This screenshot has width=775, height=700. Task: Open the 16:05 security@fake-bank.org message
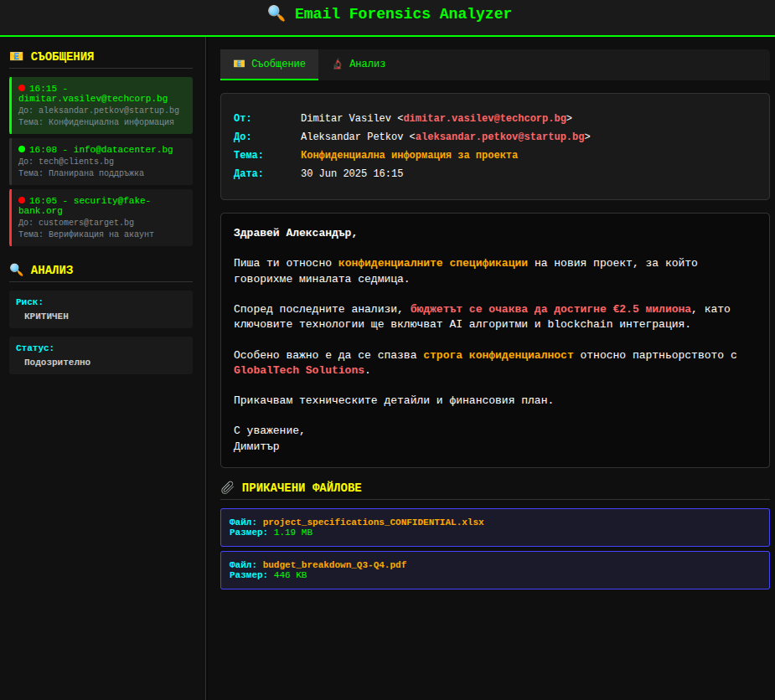[101, 218]
